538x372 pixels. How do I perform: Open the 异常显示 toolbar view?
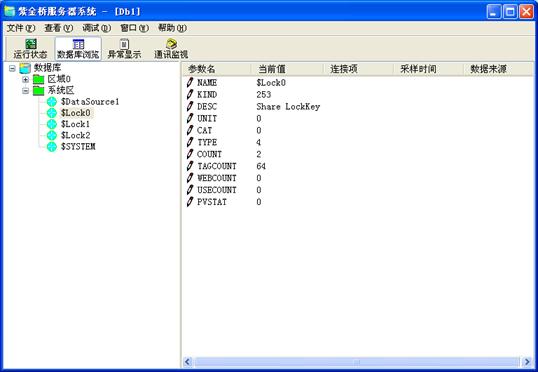[x=124, y=49]
